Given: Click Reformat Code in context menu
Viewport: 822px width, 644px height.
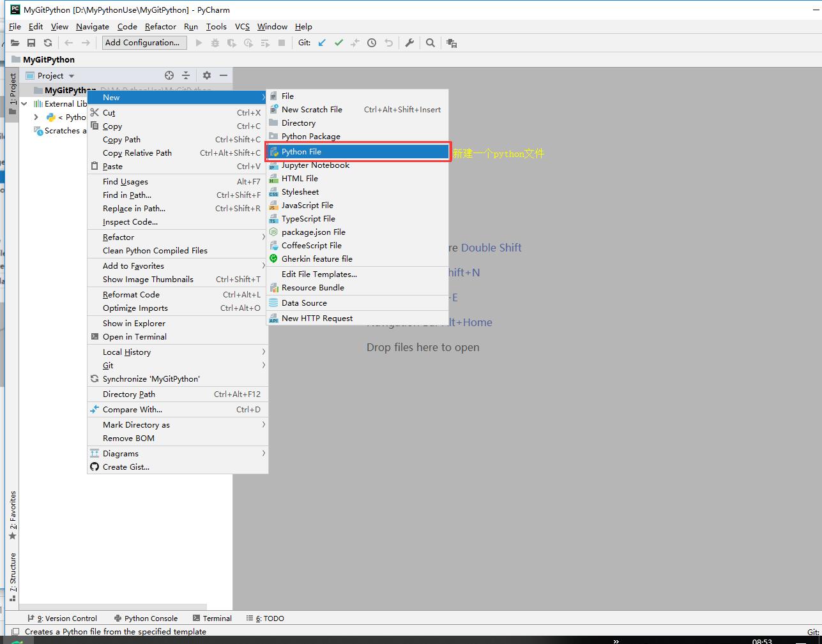Looking at the screenshot, I should point(178,295).
